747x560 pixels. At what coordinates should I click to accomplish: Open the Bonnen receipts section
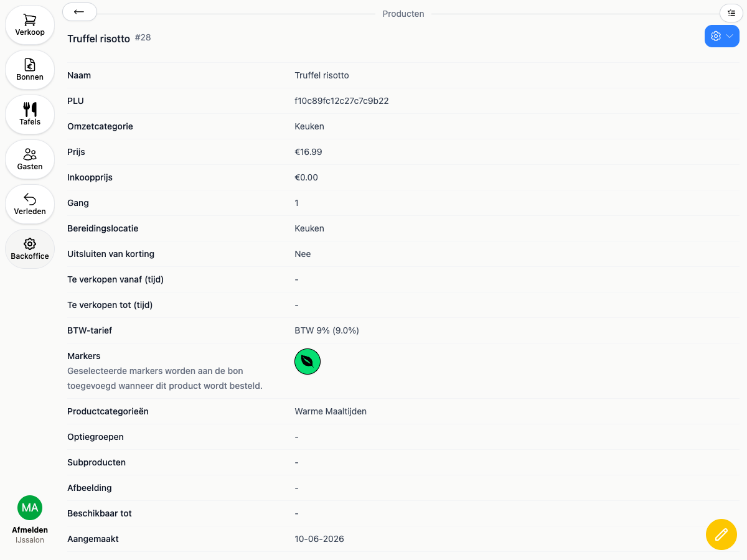[x=30, y=70]
